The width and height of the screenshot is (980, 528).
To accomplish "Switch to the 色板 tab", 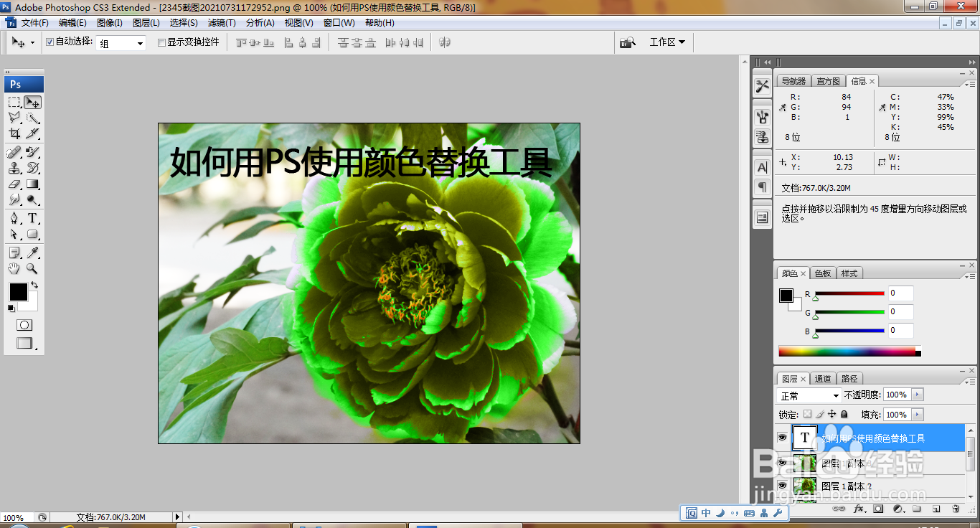I will pos(823,273).
